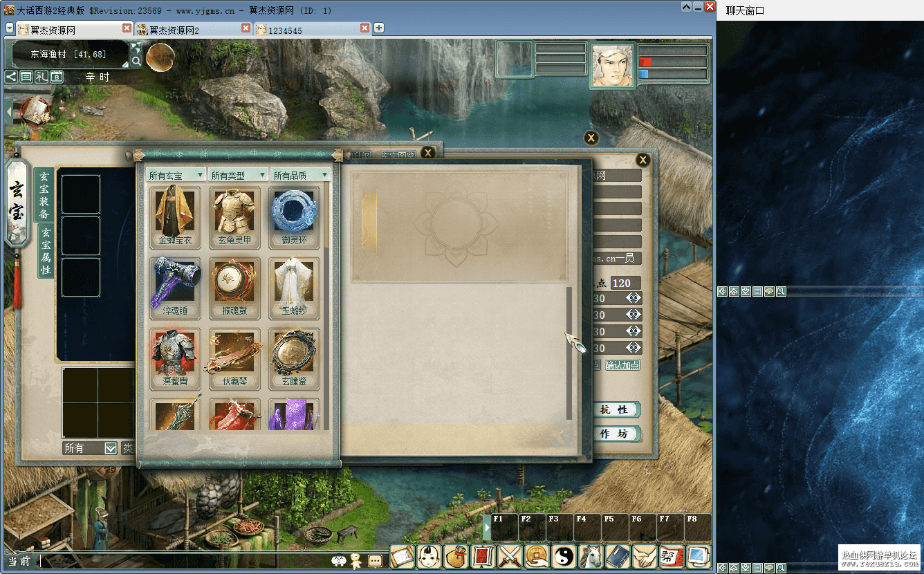Open the world map icon beside the location box
This screenshot has height=574, width=924.
click(x=136, y=48)
